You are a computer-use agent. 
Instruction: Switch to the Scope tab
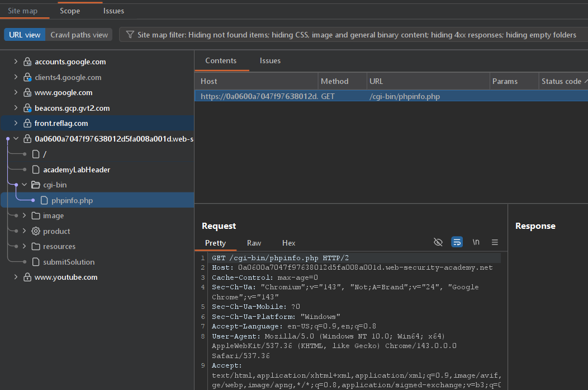(x=70, y=11)
